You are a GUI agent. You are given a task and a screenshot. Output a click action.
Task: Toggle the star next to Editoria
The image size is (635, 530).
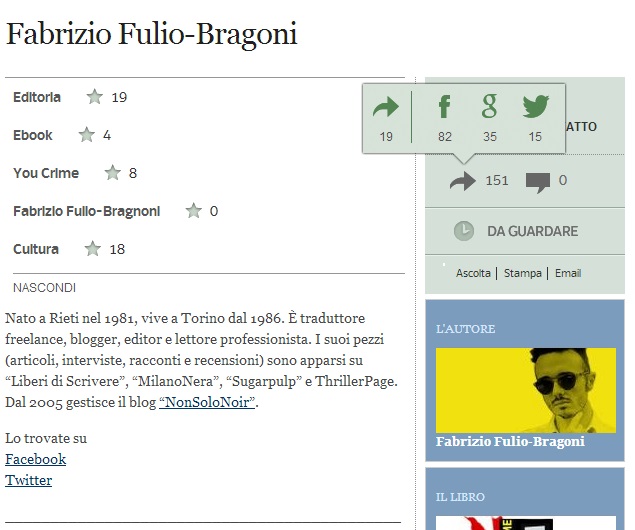point(94,97)
